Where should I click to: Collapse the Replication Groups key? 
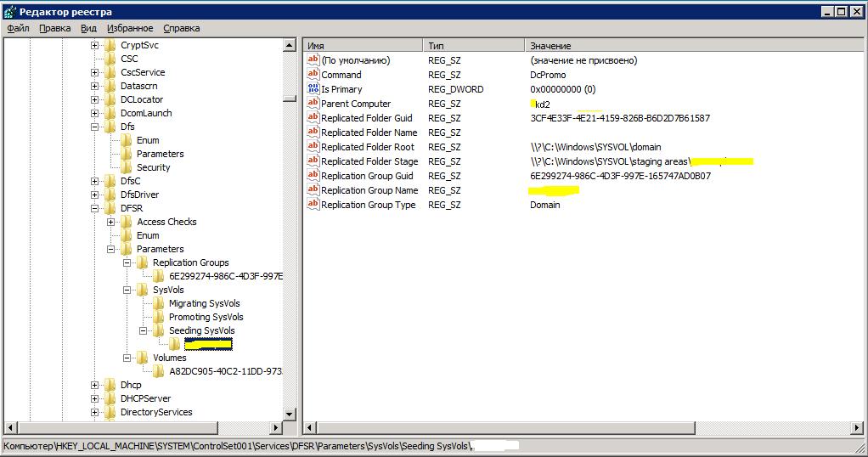click(127, 262)
